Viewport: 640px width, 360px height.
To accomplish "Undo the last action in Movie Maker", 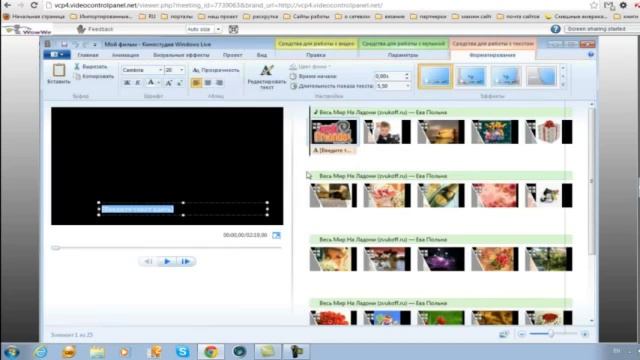I will click(x=76, y=44).
